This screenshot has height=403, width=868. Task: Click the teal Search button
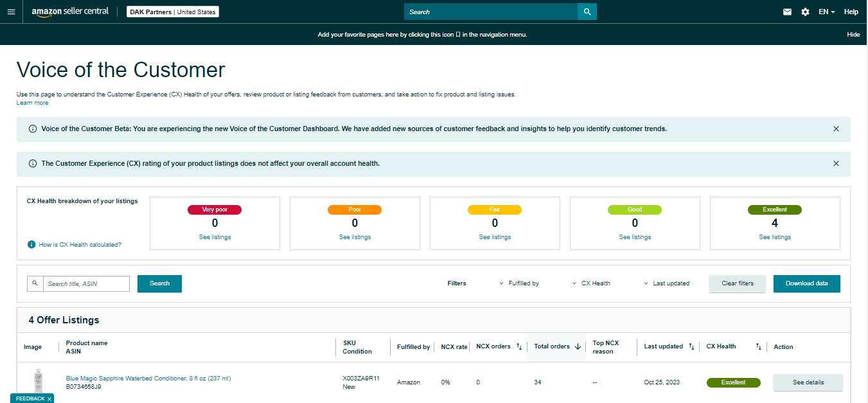(x=159, y=283)
